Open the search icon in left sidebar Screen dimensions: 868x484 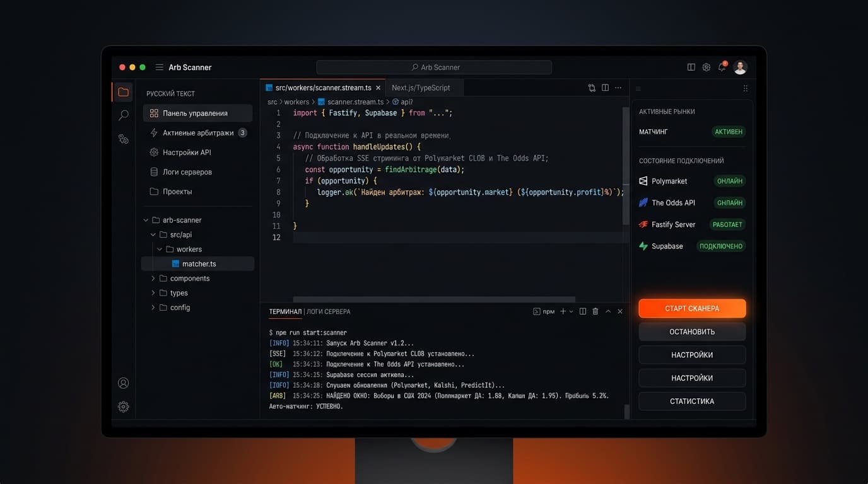pyautogui.click(x=124, y=115)
